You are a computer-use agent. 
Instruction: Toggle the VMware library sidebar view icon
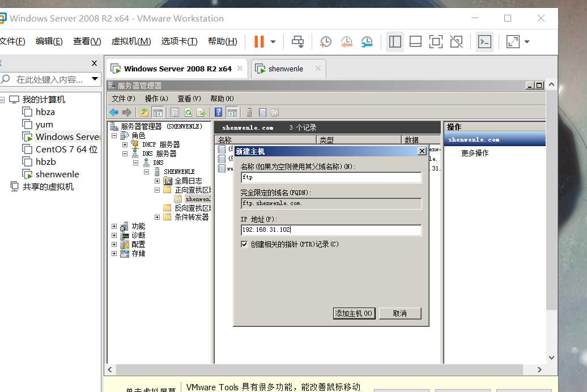coord(395,41)
